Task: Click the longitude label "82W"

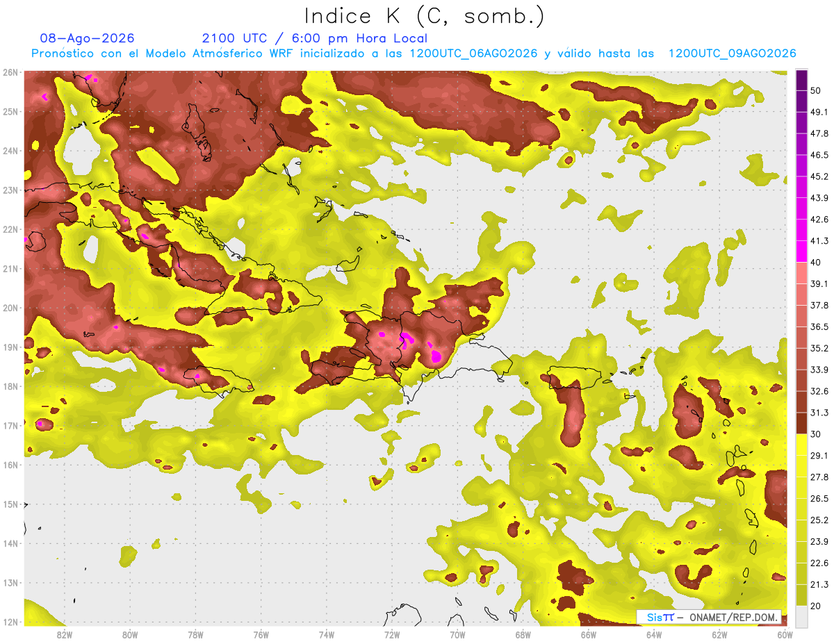Action: tap(64, 634)
